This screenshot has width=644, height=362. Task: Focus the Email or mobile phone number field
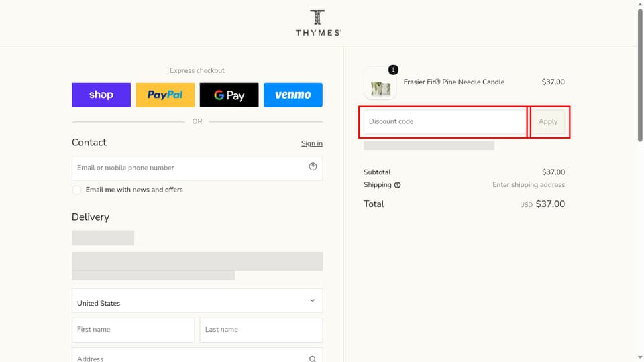point(197,168)
